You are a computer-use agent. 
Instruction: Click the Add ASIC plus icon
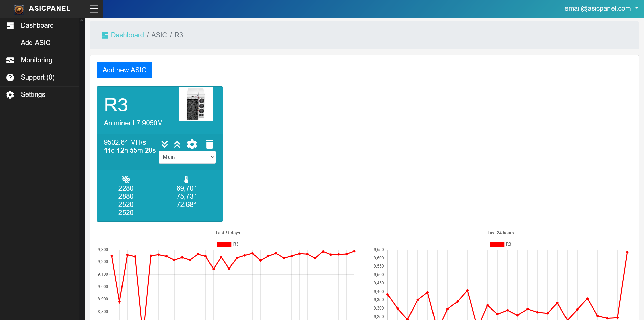pyautogui.click(x=10, y=43)
